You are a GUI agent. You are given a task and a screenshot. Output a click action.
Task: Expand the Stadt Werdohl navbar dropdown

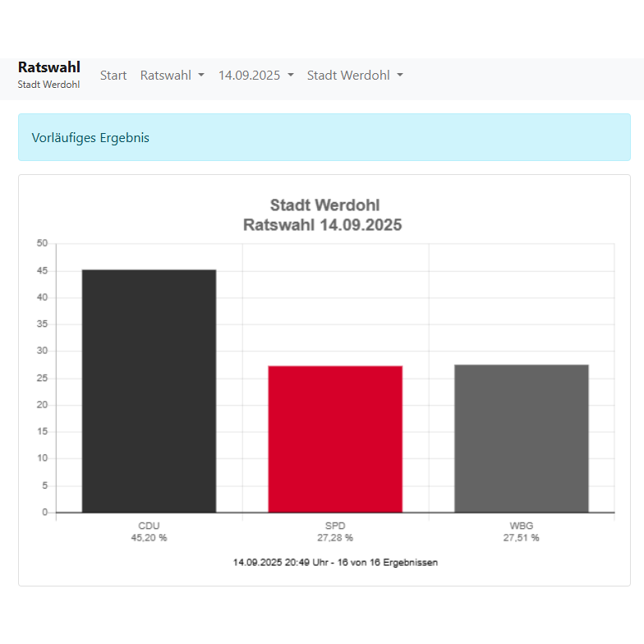point(355,76)
